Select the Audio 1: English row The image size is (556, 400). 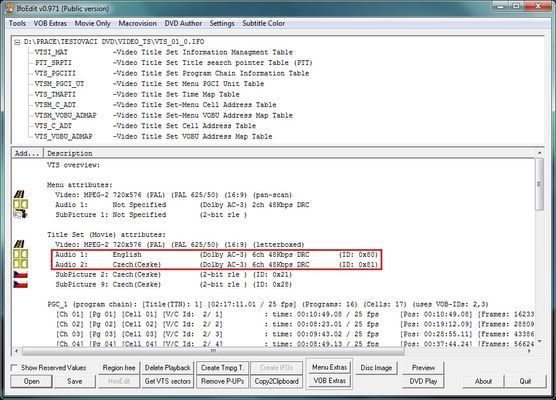(x=216, y=255)
